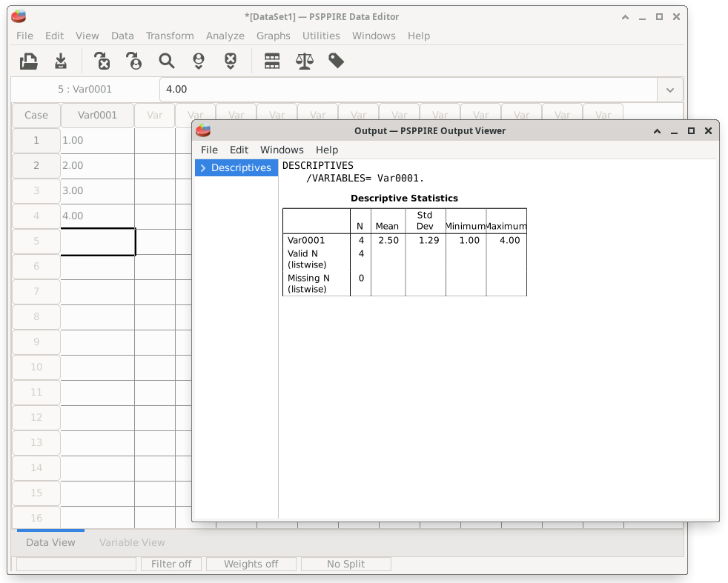Screen dimensions: 728x583
Task: Click the Open file icon
Action: click(x=28, y=61)
